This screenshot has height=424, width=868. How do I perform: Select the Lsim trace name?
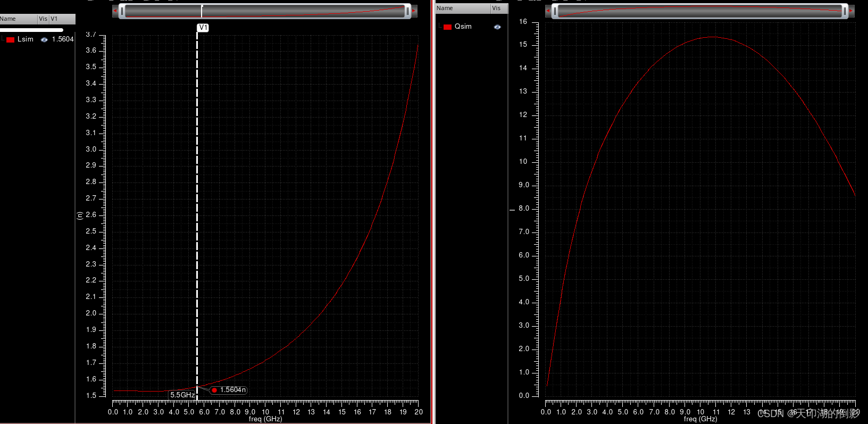click(25, 39)
